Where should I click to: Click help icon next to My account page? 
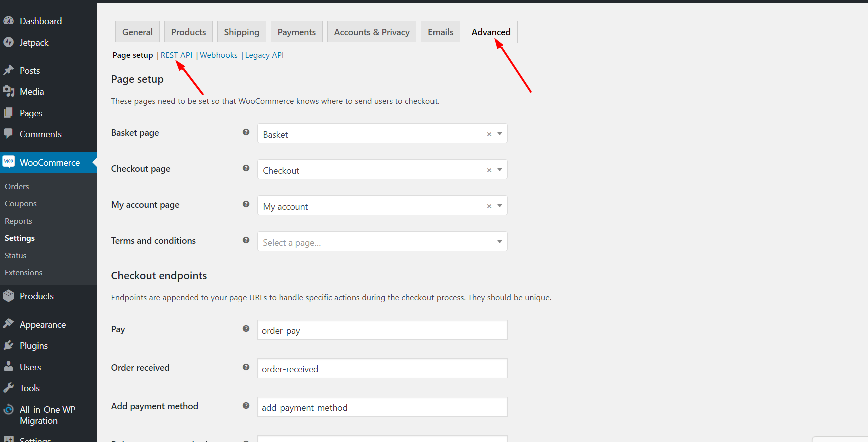coord(246,204)
